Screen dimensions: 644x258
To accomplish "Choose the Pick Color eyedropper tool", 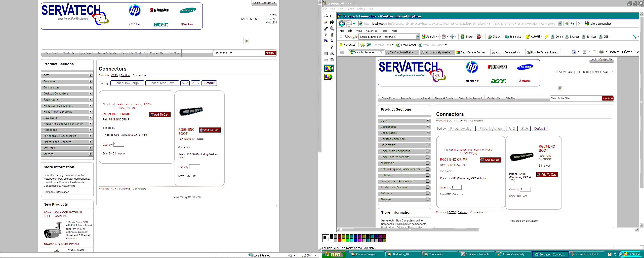I will click(326, 28).
